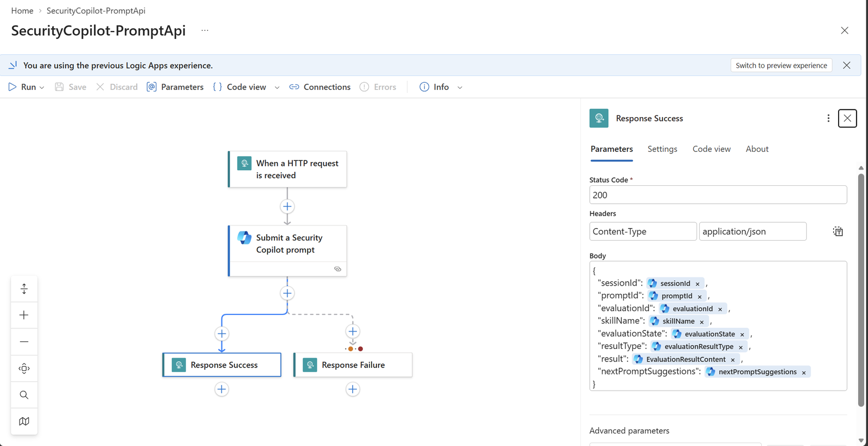Remove the nextPromptSuggestions token from Body
The height and width of the screenshot is (446, 868).
[x=804, y=372]
